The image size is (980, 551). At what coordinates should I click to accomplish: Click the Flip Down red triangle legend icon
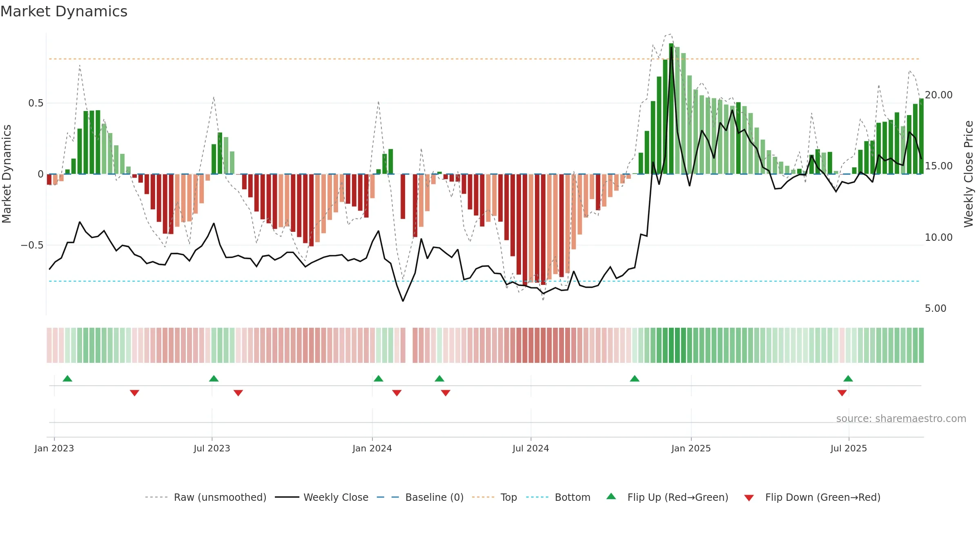point(749,498)
